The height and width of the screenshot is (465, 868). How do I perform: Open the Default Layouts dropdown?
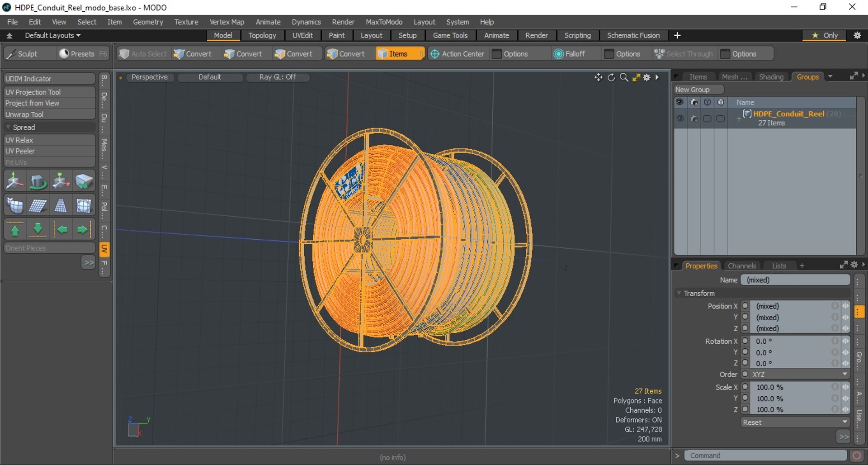tap(52, 35)
